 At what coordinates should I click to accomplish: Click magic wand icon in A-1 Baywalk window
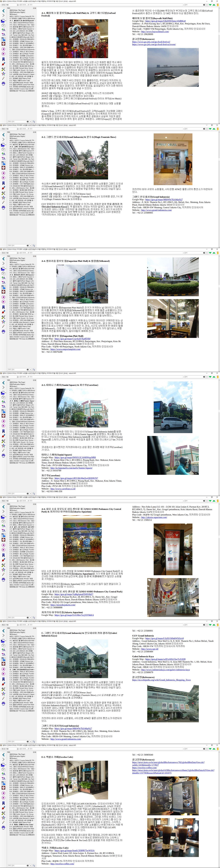(3, 78)
